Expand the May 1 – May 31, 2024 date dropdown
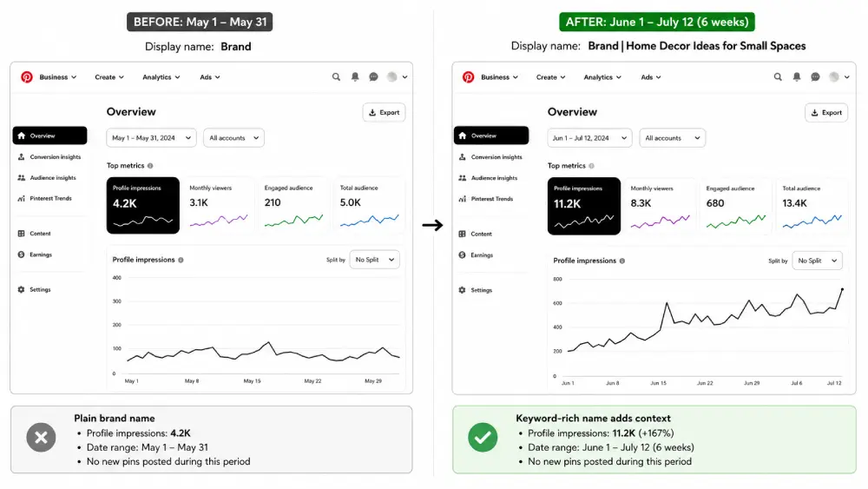Viewport: 868px width, 489px height. point(151,138)
